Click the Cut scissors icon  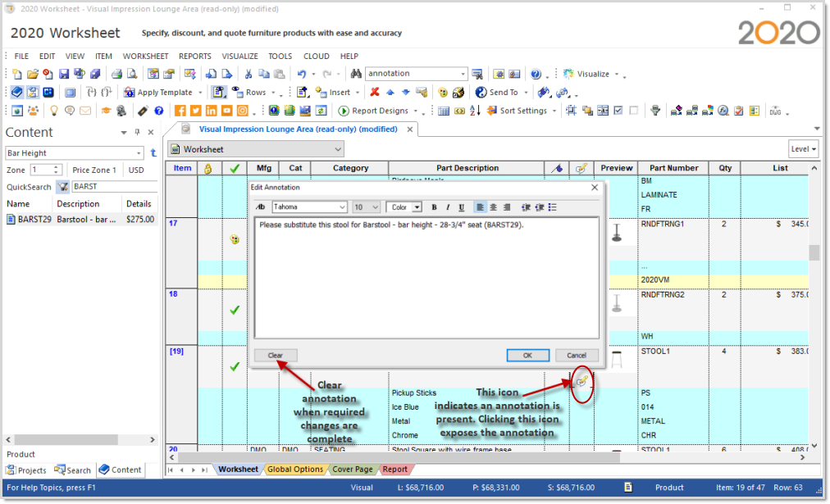point(249,74)
